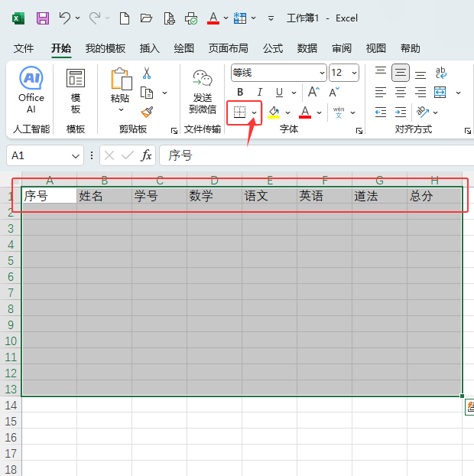The height and width of the screenshot is (476, 474).
Task: Open the font name 等线 dropdown
Action: pos(322,73)
